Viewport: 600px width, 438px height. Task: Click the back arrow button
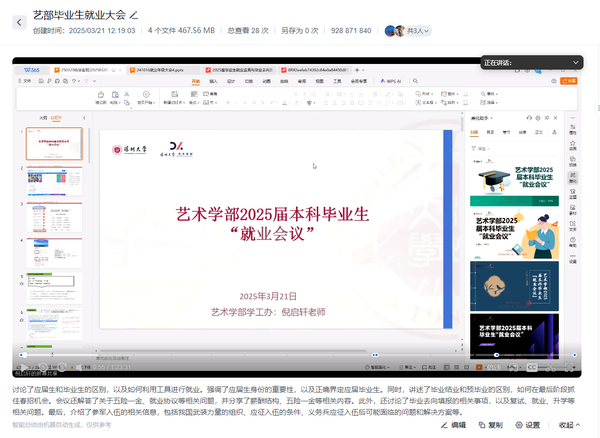pos(18,21)
